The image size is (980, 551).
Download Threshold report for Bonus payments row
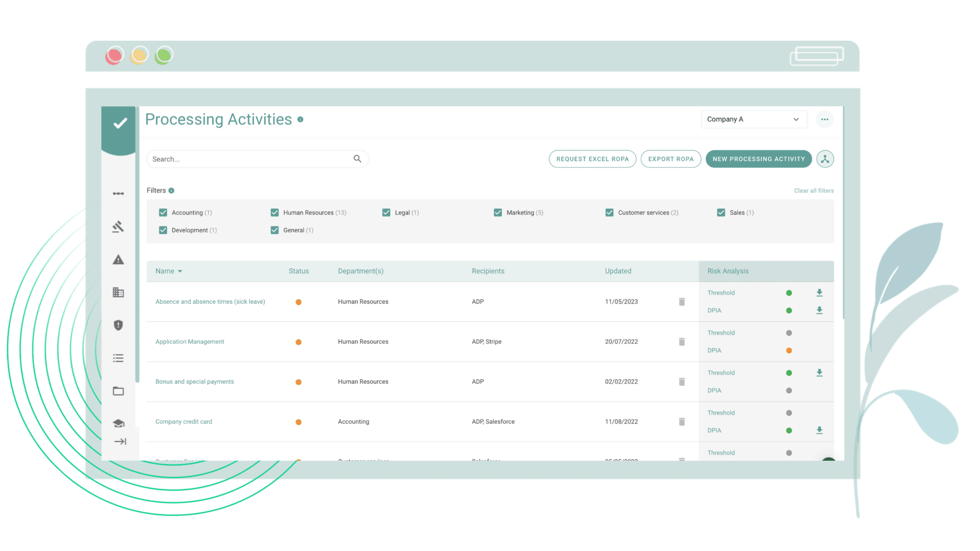click(819, 373)
